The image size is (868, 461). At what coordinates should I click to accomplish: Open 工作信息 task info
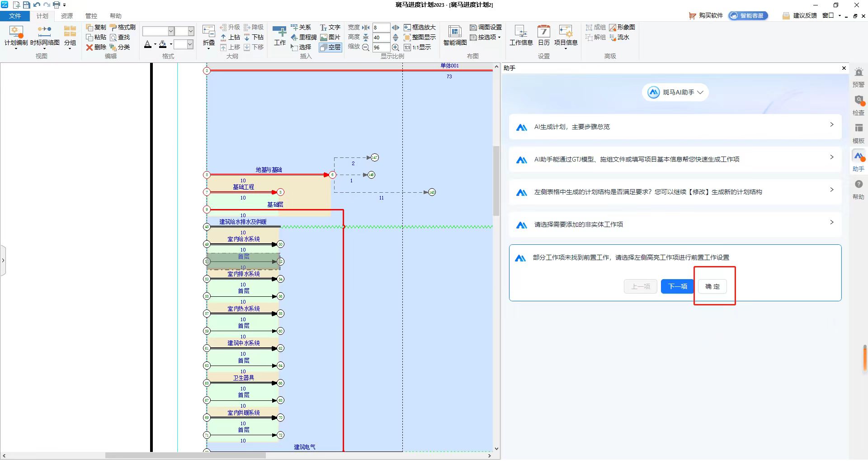521,36
